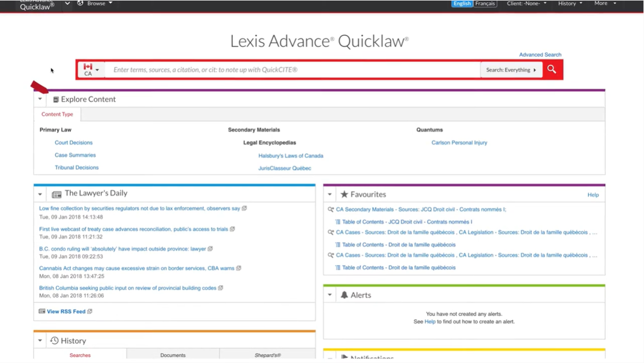Click the RSS feed icon
Image resolution: width=644 pixels, height=363 pixels.
42,312
